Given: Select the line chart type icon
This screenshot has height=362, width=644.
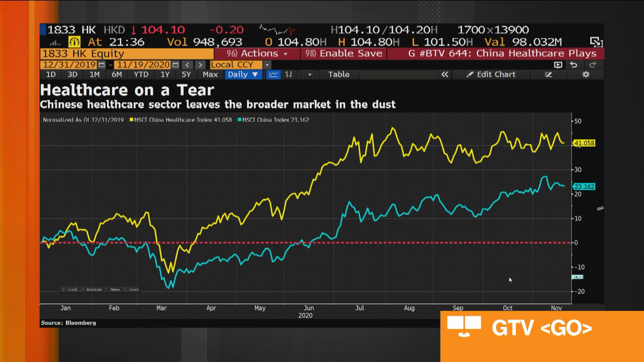Looking at the screenshot, I should 274,74.
